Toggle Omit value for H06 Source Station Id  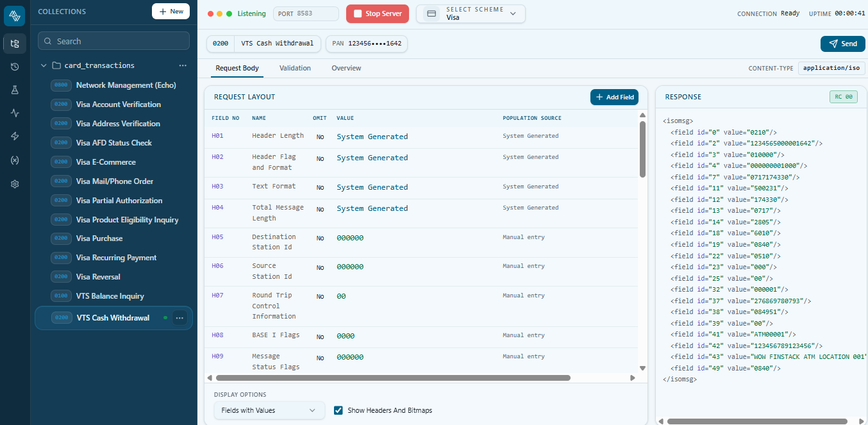(320, 267)
